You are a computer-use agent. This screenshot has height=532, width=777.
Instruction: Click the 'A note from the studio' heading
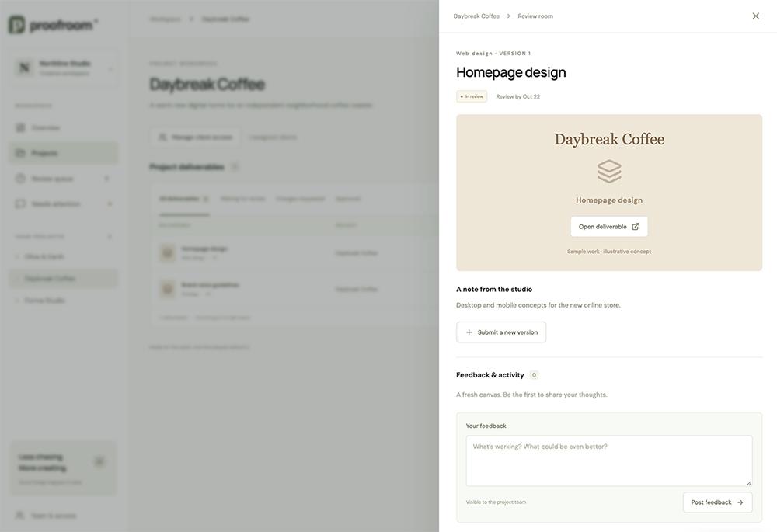(x=494, y=289)
